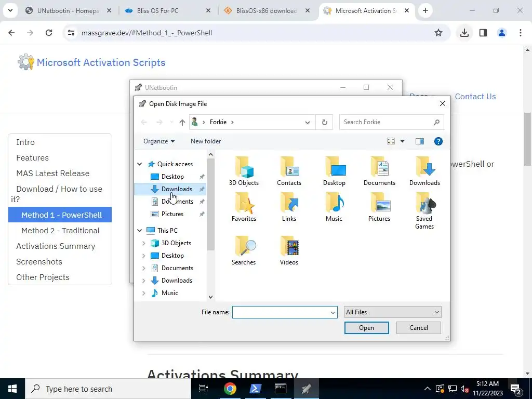This screenshot has width=532, height=399.
Task: Click the Chrome address bar URL
Action: pyautogui.click(x=147, y=33)
